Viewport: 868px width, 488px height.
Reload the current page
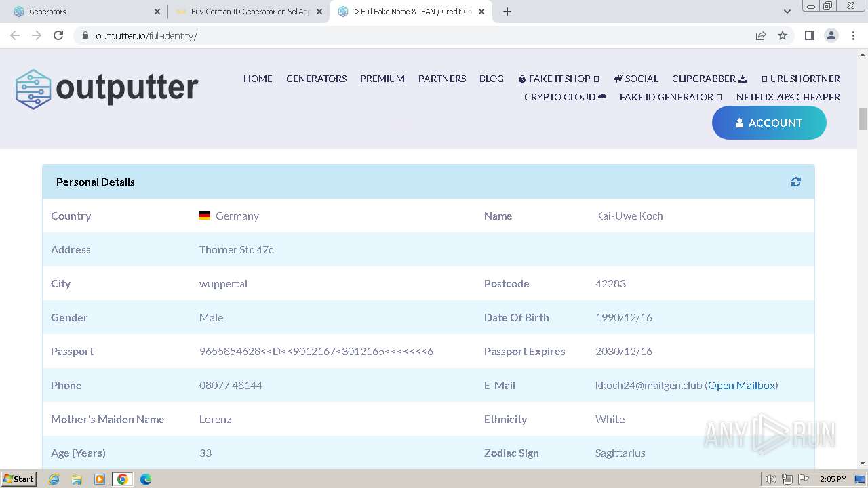pos(58,35)
